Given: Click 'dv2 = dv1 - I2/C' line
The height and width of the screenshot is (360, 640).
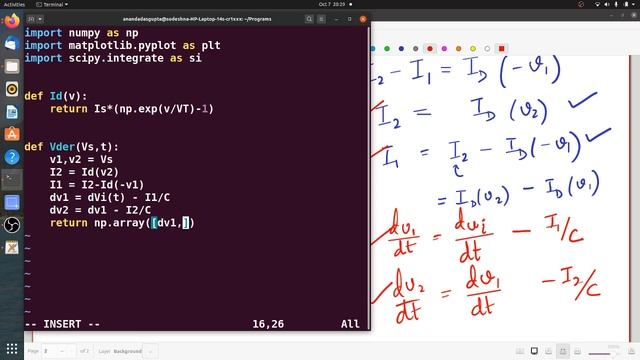Looking at the screenshot, I should (100, 210).
